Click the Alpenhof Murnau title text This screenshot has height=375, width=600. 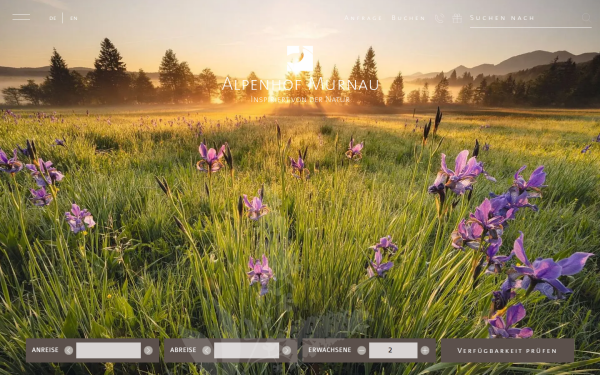pyautogui.click(x=300, y=84)
